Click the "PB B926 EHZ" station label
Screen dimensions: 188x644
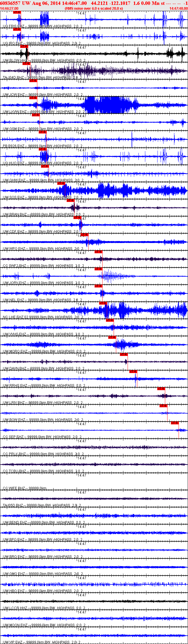[x=14, y=146]
